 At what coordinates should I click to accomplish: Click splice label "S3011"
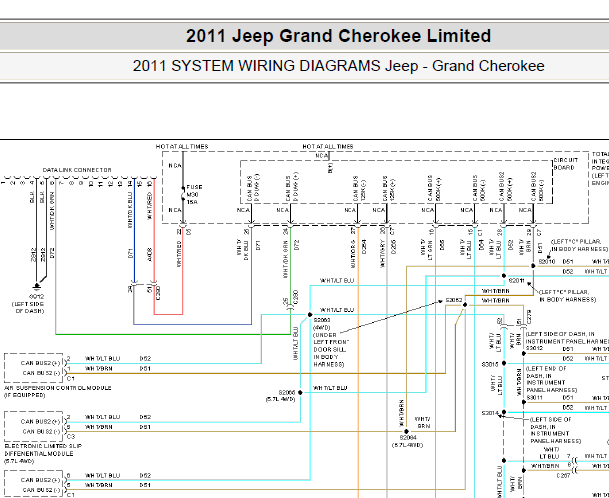click(x=534, y=397)
